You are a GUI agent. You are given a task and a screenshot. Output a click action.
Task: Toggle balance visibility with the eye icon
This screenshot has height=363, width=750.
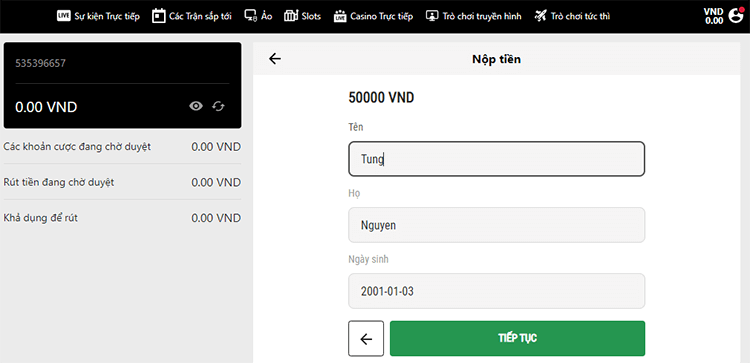tap(196, 106)
